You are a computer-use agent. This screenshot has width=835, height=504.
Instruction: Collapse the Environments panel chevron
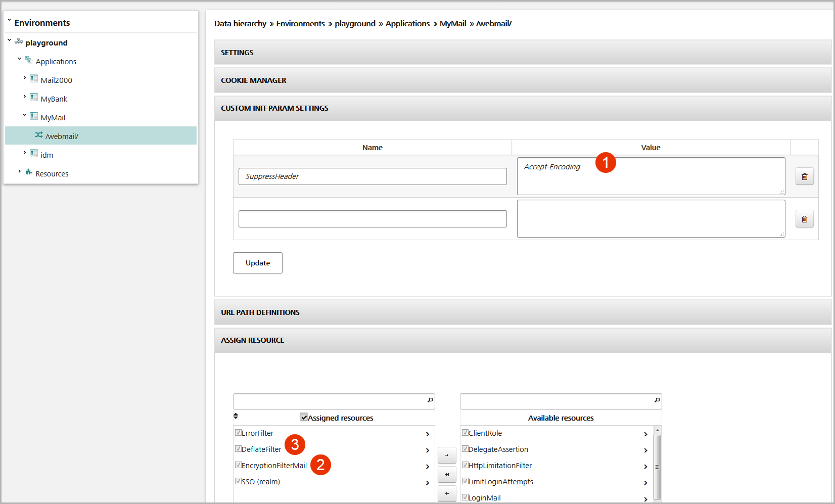10,20
